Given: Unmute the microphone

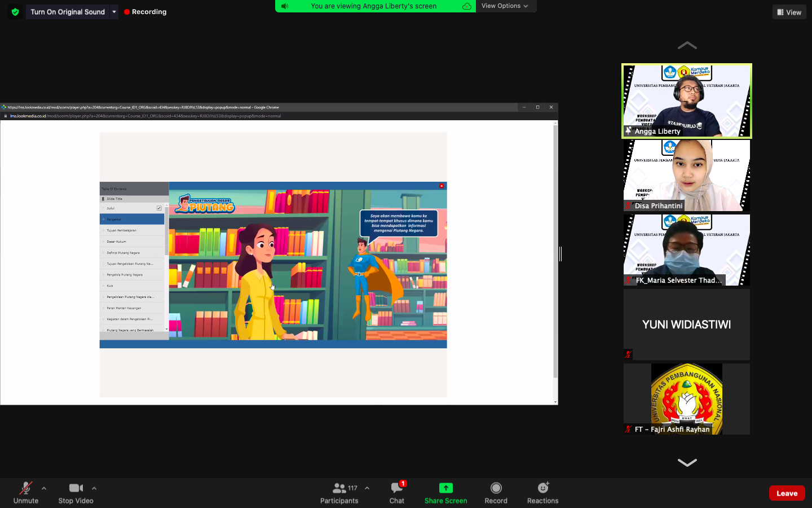Looking at the screenshot, I should click(25, 490).
